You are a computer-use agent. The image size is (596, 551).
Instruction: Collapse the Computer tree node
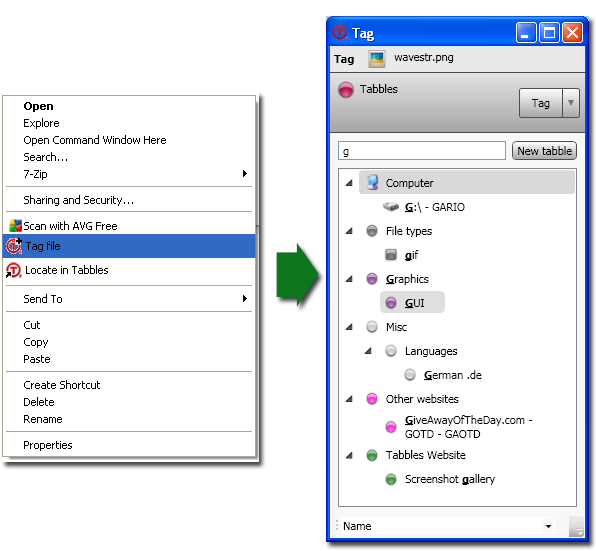coord(349,183)
